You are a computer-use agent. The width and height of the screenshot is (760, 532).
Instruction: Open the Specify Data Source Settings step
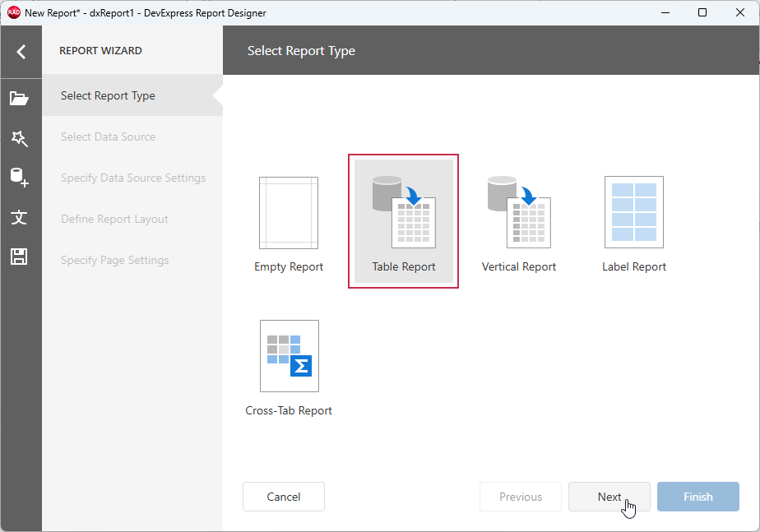132,178
